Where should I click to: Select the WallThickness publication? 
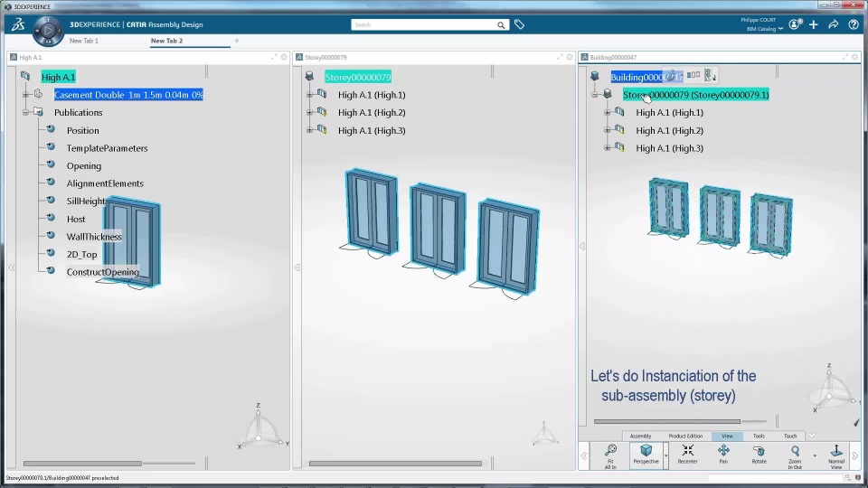pyautogui.click(x=94, y=236)
